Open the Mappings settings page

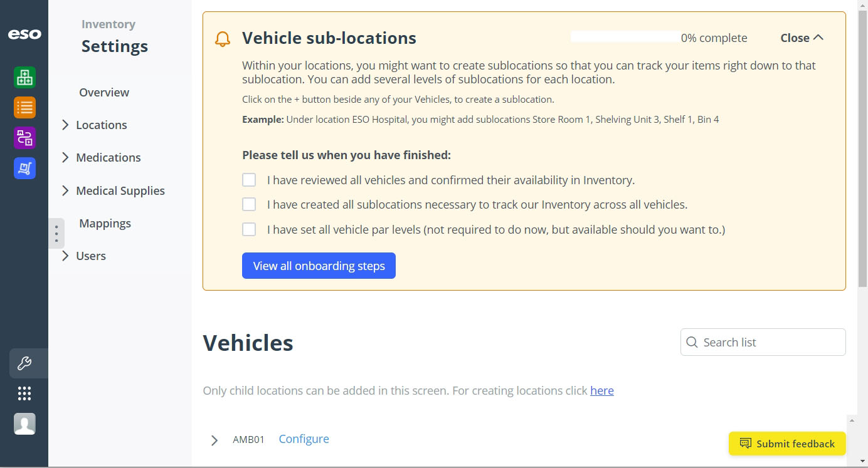(105, 224)
